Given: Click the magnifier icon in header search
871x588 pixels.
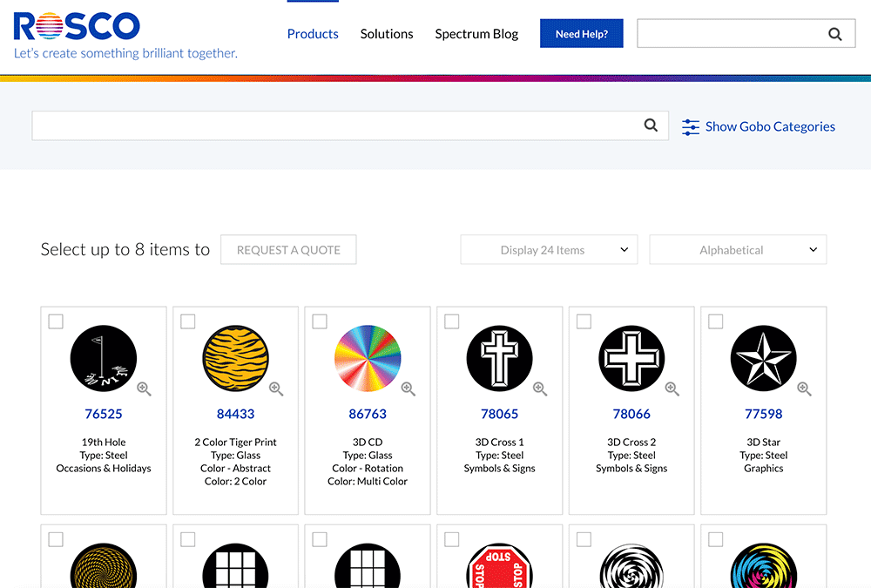Looking at the screenshot, I should click(x=834, y=34).
